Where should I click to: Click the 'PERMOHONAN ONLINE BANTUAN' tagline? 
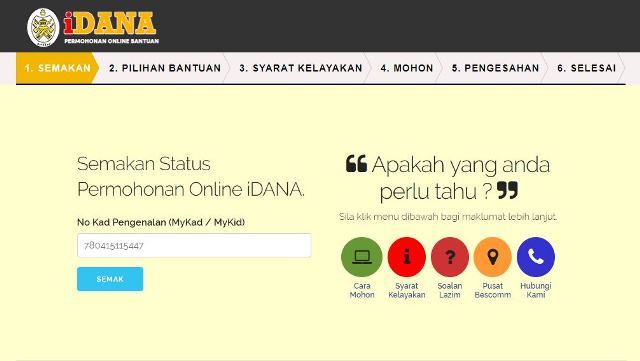tap(111, 41)
